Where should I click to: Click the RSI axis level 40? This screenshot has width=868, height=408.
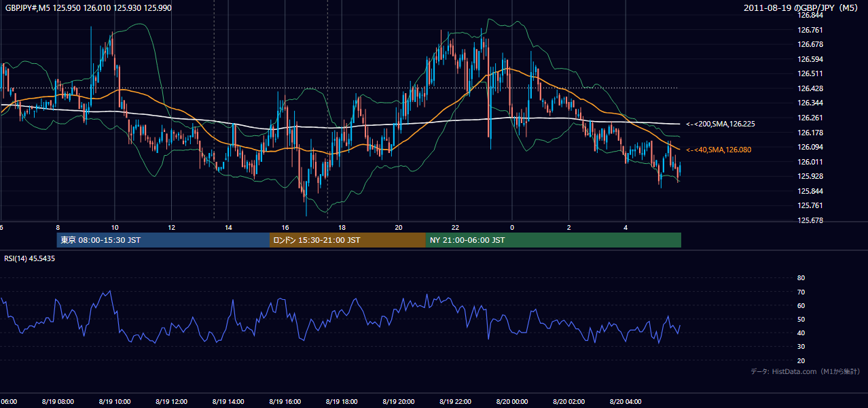point(801,333)
